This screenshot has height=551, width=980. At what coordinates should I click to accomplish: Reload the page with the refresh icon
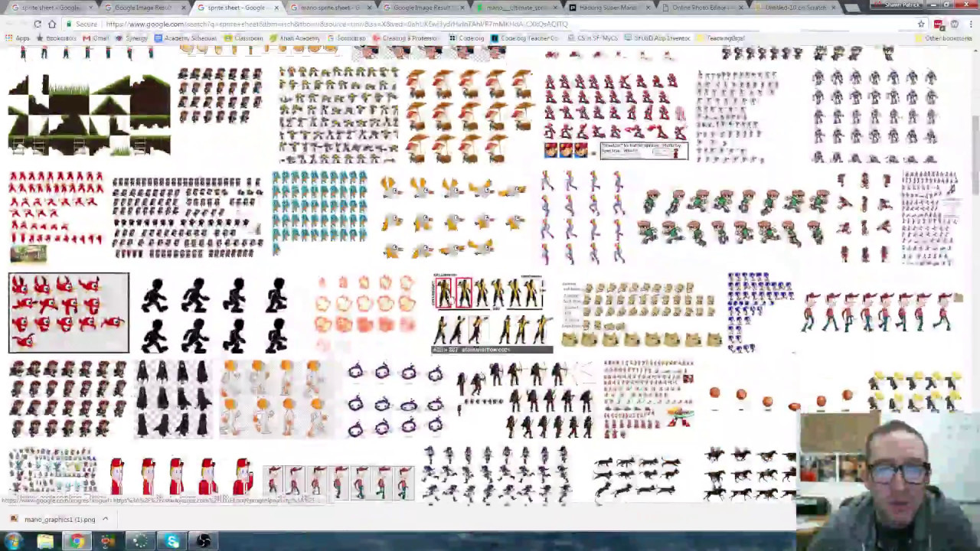37,24
